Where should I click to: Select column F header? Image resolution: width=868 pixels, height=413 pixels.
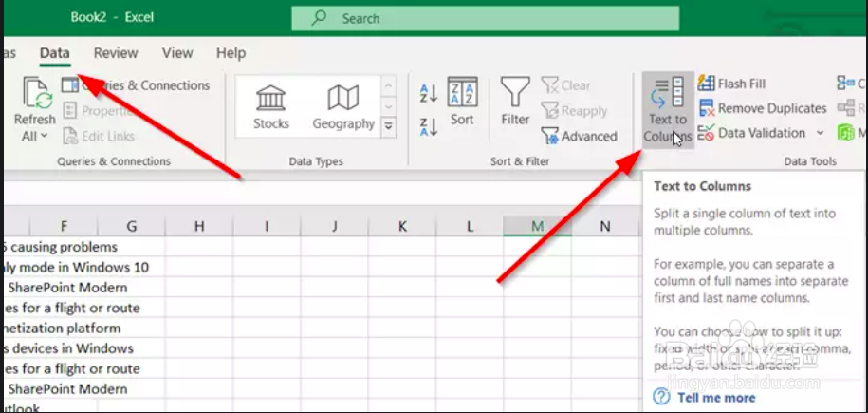coord(64,226)
